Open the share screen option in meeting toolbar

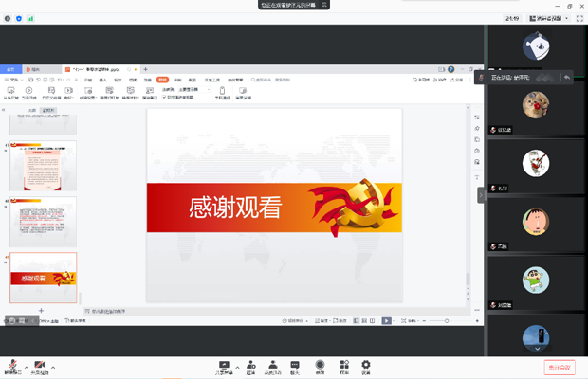click(225, 366)
